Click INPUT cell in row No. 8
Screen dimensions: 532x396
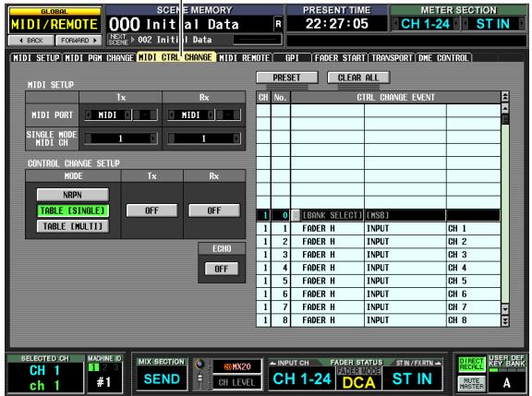(x=405, y=320)
